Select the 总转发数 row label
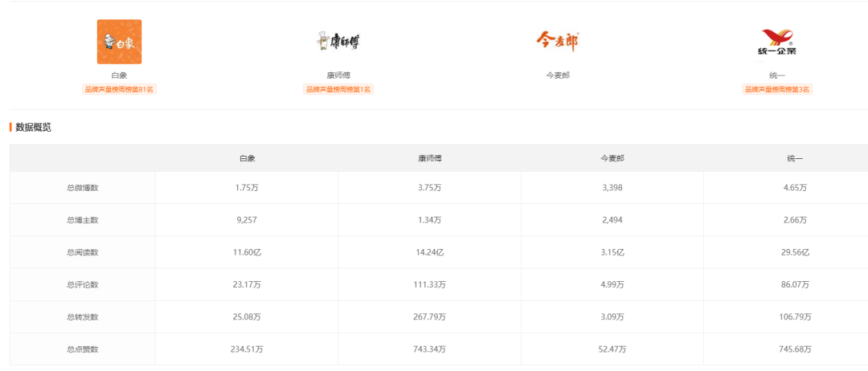 (x=83, y=317)
